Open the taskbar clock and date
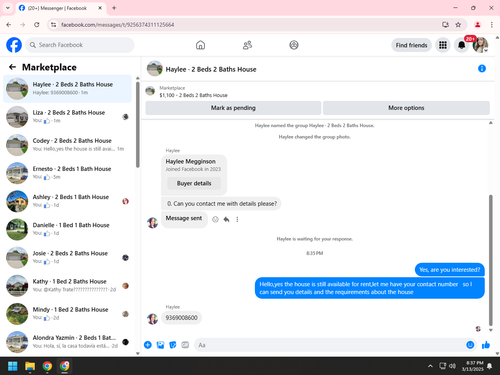Image resolution: width=500 pixels, height=375 pixels. click(473, 366)
